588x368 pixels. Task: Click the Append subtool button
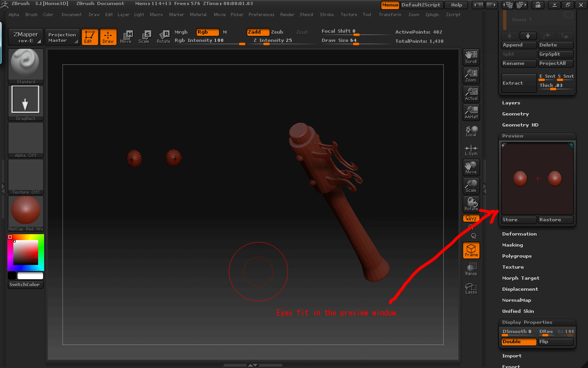point(519,45)
